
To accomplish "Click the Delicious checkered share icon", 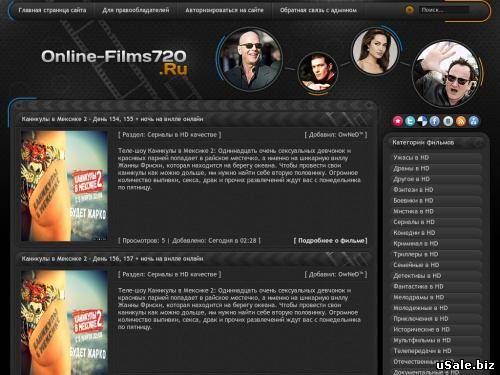I will 422,121.
